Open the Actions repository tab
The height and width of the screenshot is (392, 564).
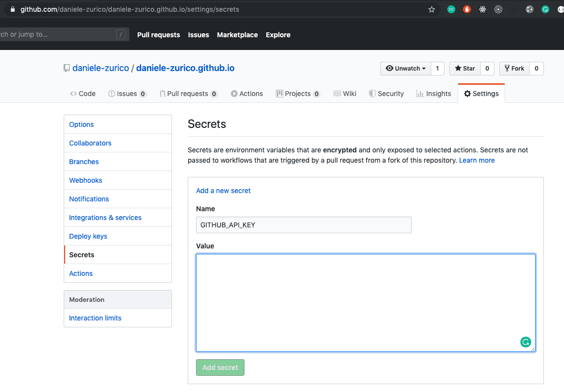[x=247, y=94]
